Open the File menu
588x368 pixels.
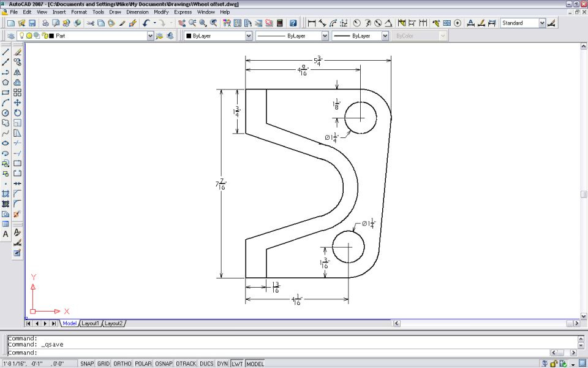14,12
